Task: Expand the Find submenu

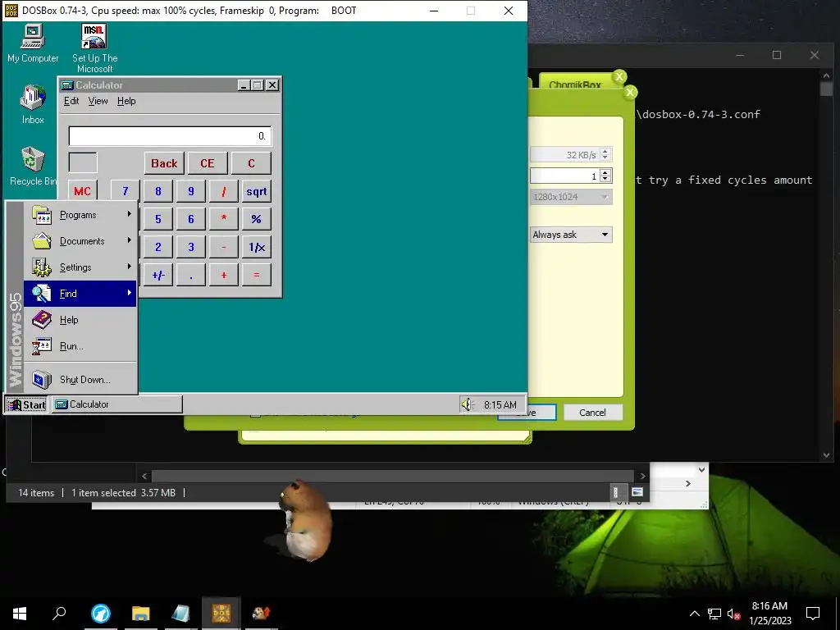Action: point(129,293)
